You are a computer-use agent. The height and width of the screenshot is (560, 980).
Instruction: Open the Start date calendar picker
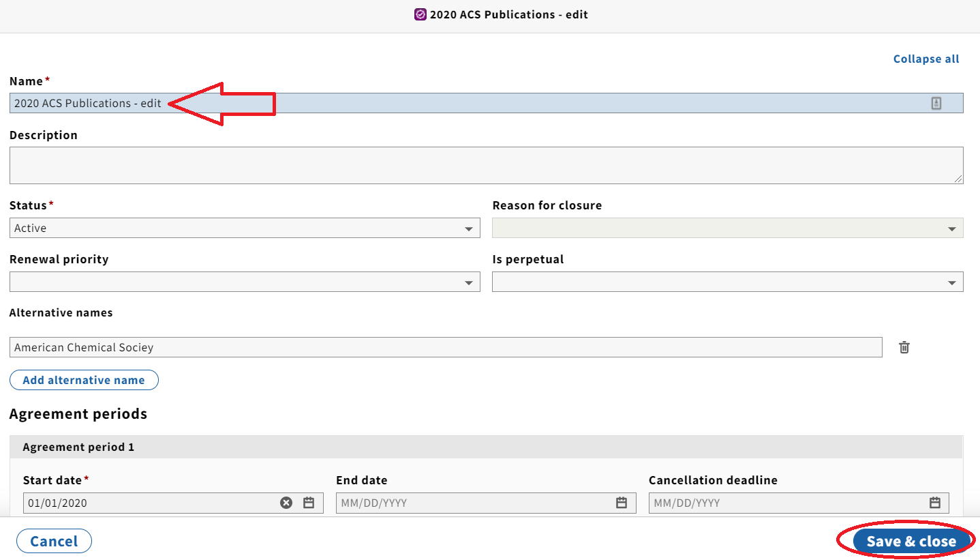[x=309, y=503]
